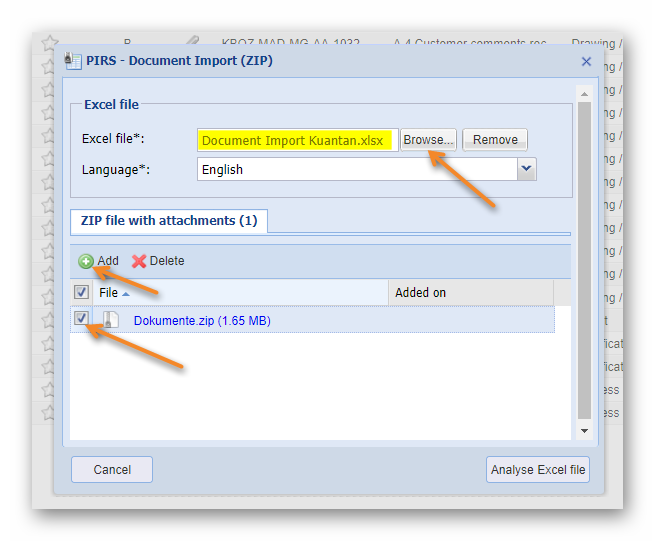Toggle the select-all checkbox in file header
655x541 pixels.
(82, 292)
